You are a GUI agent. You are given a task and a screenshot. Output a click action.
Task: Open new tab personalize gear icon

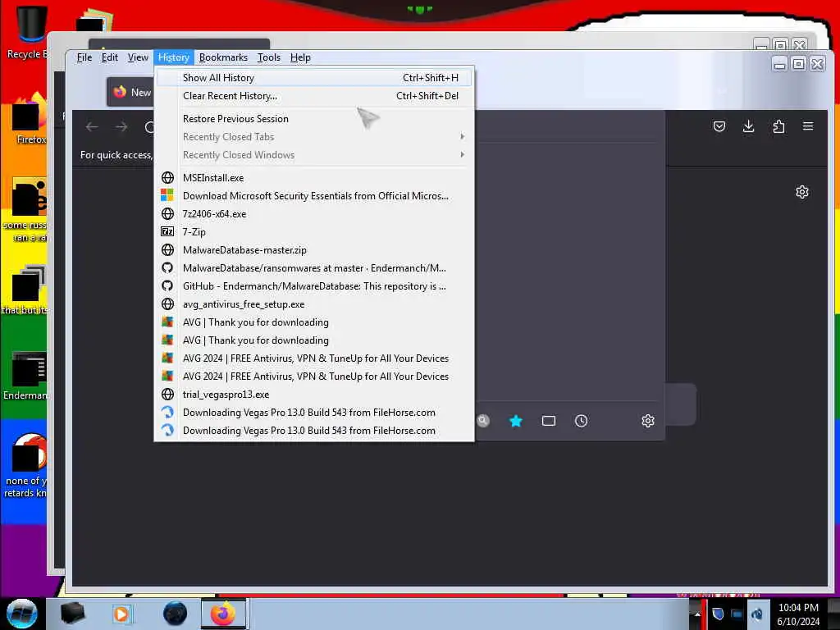[802, 192]
